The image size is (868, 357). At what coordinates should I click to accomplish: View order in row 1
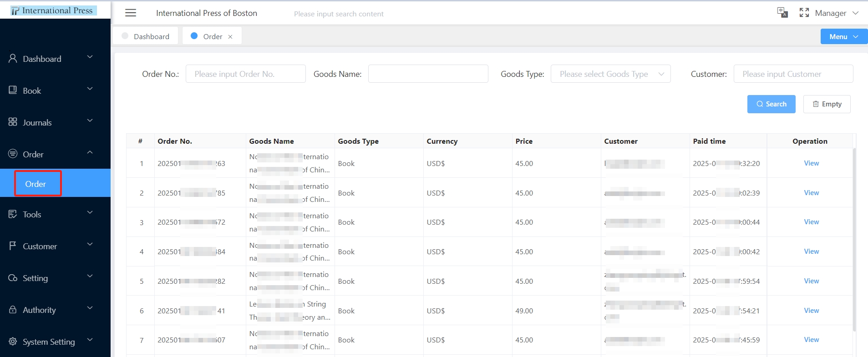tap(811, 163)
